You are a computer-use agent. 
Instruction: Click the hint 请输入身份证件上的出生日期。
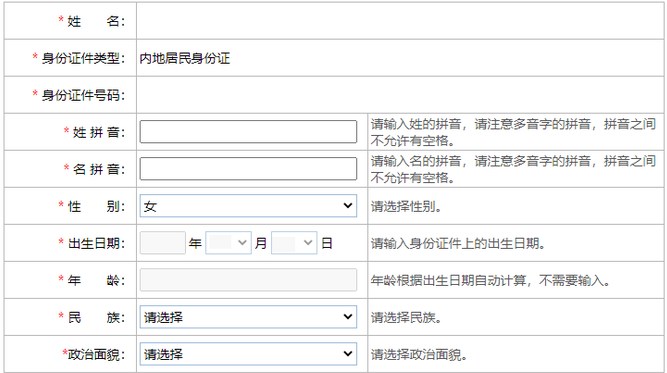(x=458, y=244)
